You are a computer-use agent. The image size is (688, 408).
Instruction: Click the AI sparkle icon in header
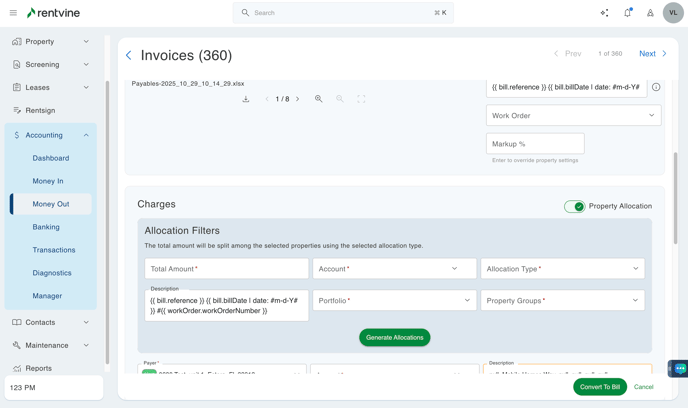(x=604, y=13)
